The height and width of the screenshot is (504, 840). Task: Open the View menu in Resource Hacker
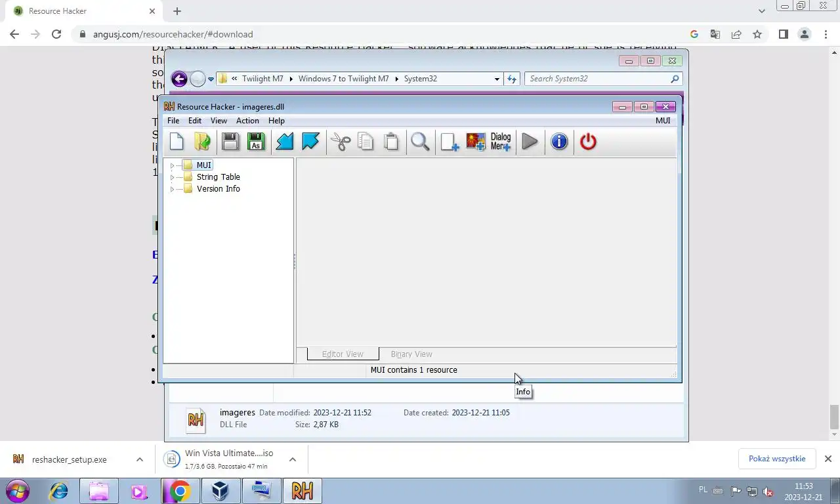point(219,121)
